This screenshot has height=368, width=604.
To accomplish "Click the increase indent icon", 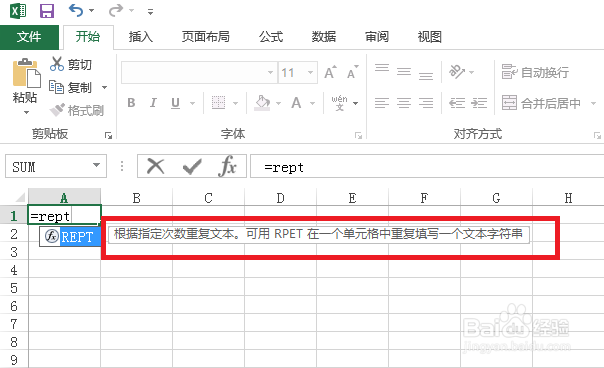I will point(479,103).
